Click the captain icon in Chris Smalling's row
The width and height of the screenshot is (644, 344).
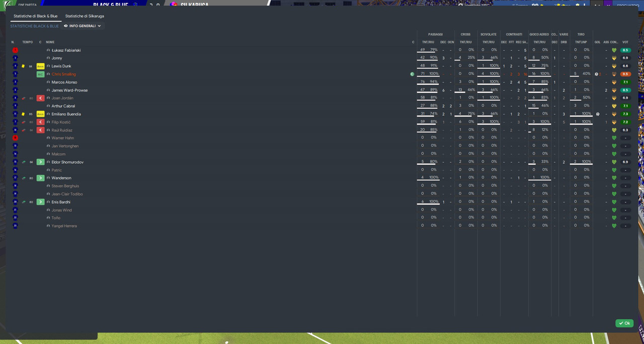[x=412, y=74]
